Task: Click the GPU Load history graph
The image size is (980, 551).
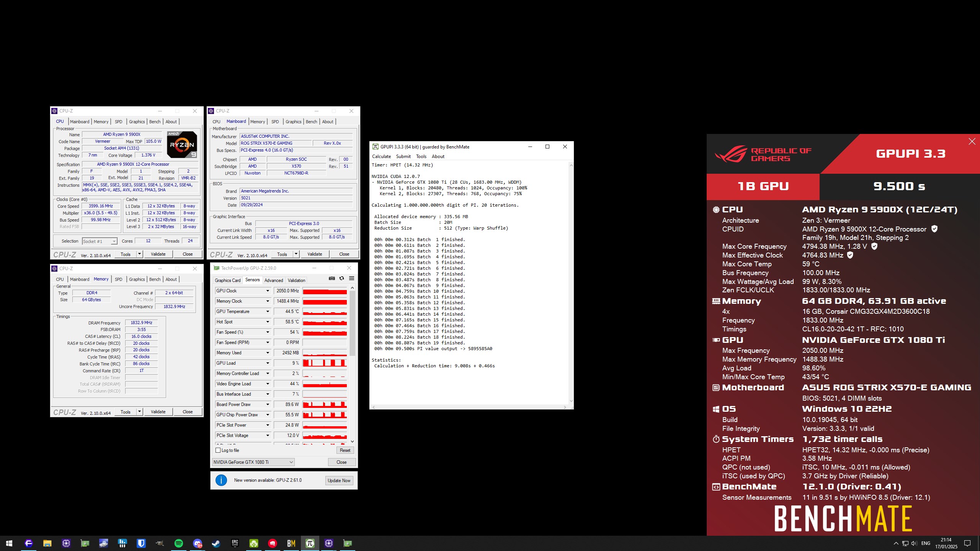Action: [325, 363]
